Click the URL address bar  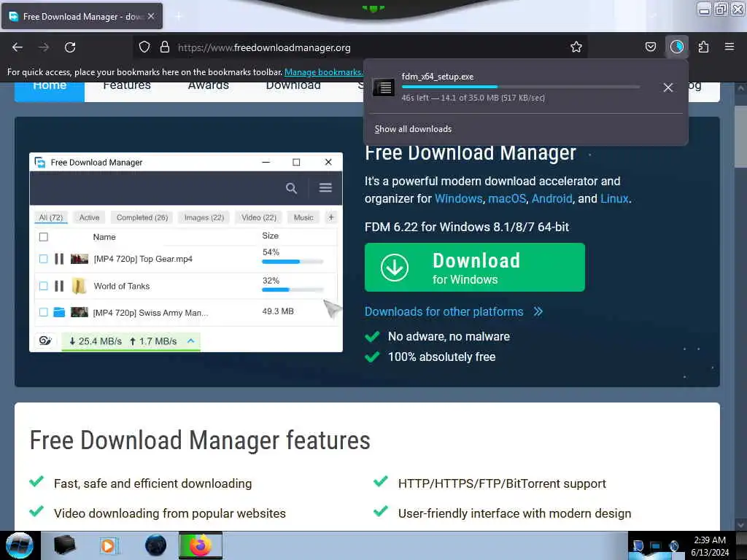[360, 47]
